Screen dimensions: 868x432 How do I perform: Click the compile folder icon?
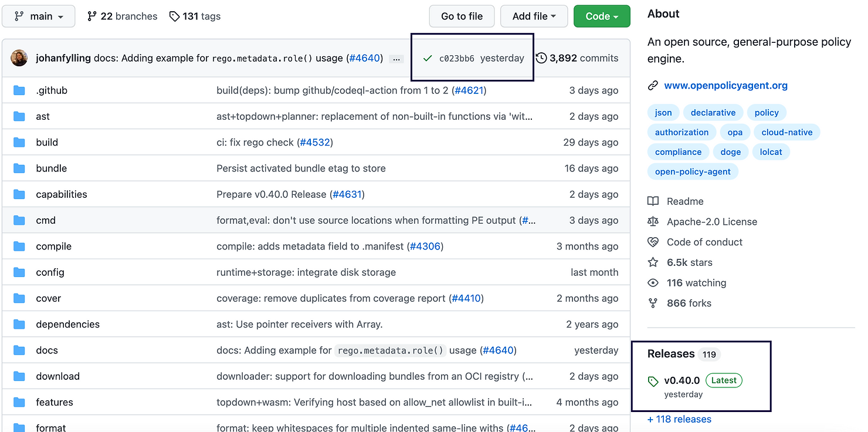[x=19, y=246]
